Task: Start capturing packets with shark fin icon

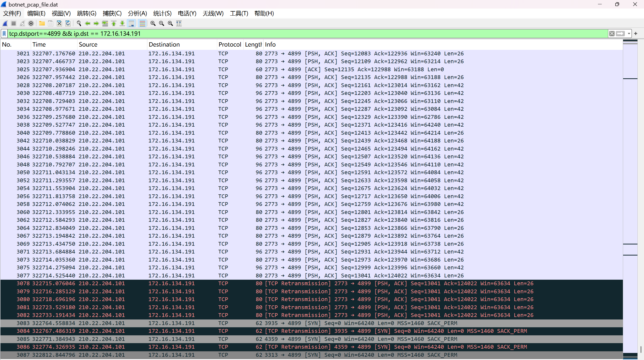Action: pyautogui.click(x=5, y=23)
